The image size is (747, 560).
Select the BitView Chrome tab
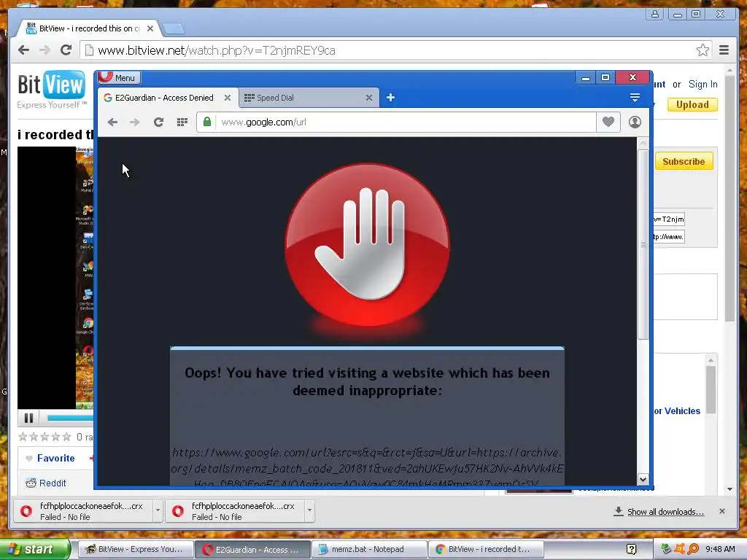(x=88, y=28)
